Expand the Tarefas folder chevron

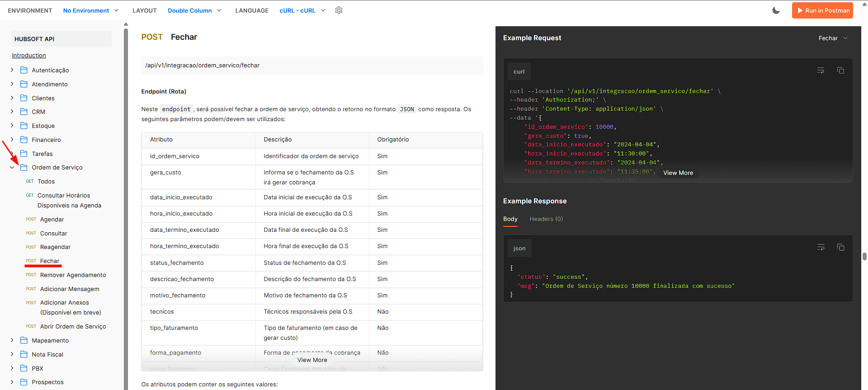point(12,154)
